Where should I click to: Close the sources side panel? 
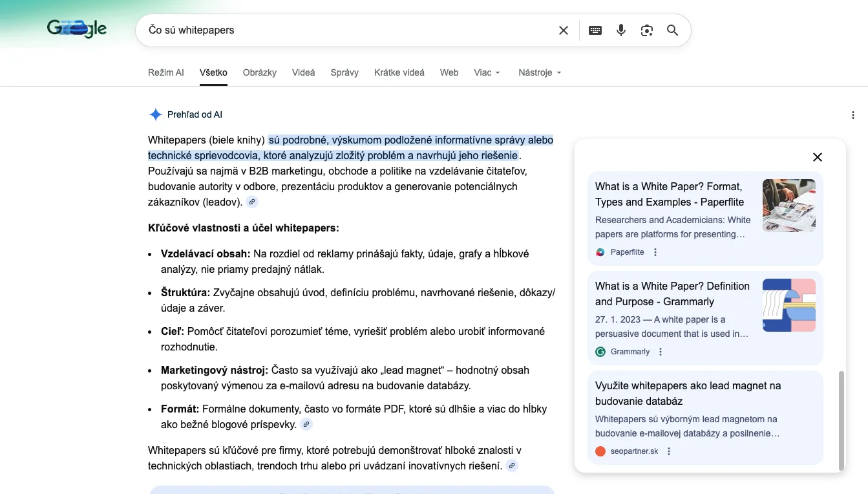click(818, 157)
